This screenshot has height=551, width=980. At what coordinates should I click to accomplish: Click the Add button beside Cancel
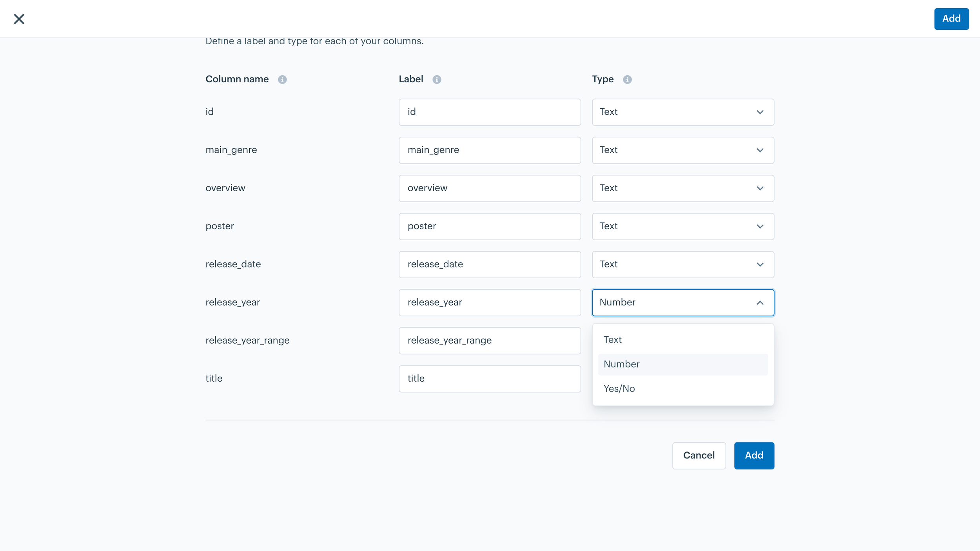point(754,455)
